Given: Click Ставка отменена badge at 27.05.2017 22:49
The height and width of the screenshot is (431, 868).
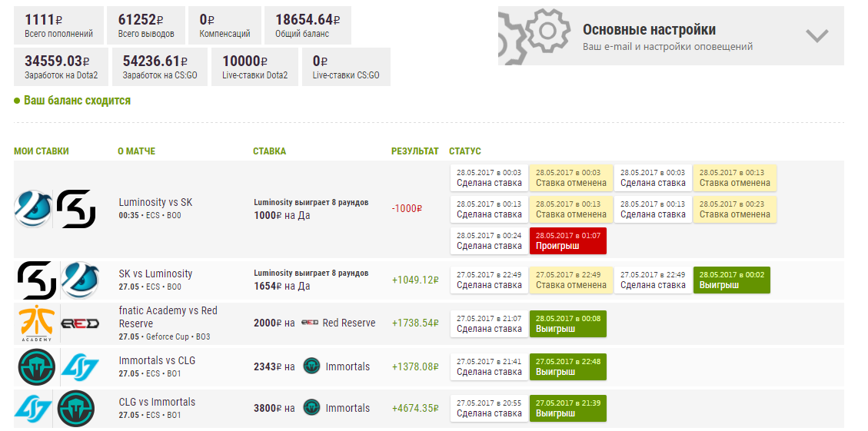Looking at the screenshot, I should click(x=571, y=280).
